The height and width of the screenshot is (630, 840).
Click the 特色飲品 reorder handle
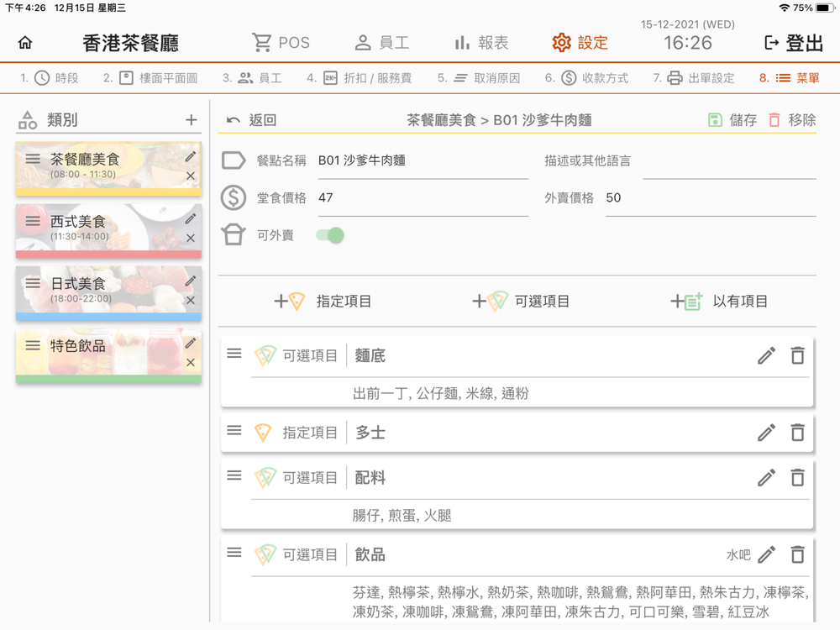(x=33, y=345)
